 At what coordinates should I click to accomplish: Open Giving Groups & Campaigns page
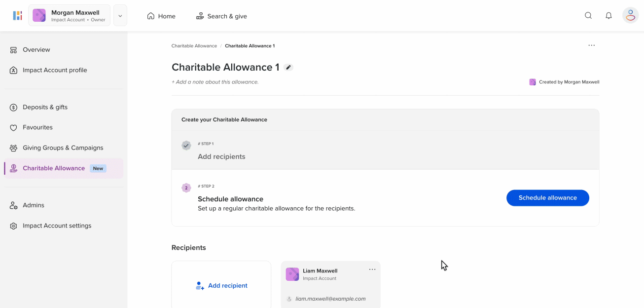point(63,148)
